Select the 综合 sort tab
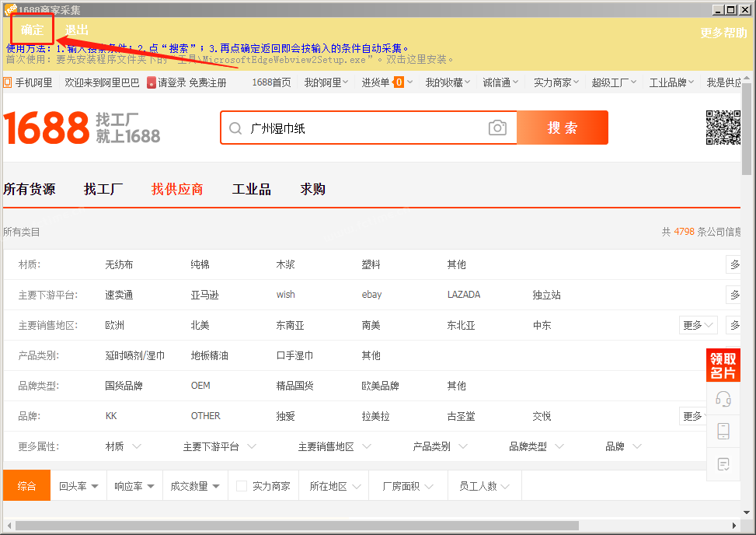The image size is (756, 535). click(26, 486)
